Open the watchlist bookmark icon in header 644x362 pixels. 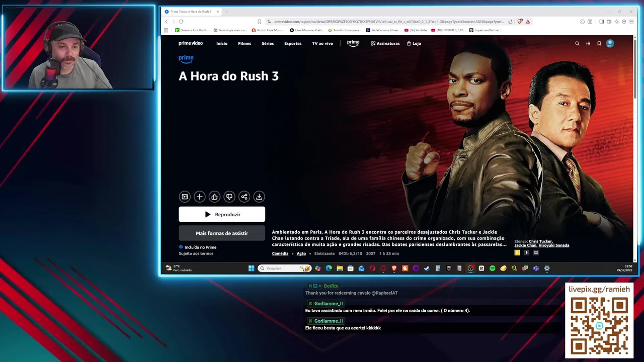tap(599, 43)
